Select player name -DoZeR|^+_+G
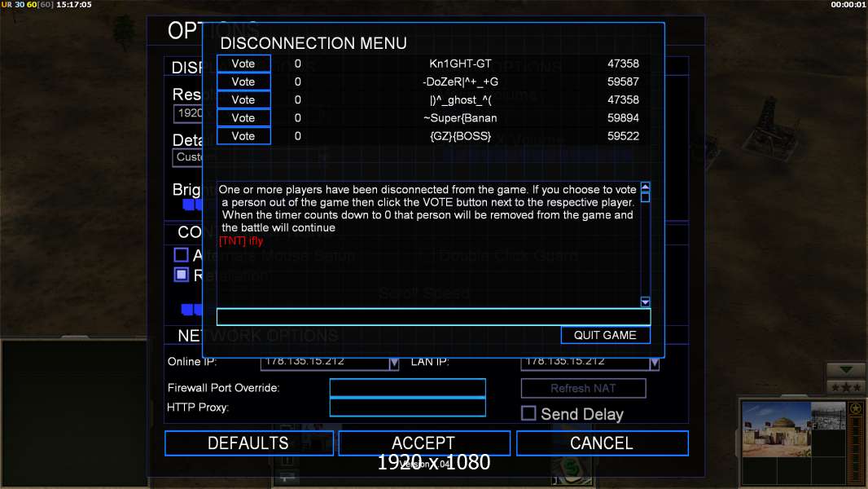 (x=460, y=82)
